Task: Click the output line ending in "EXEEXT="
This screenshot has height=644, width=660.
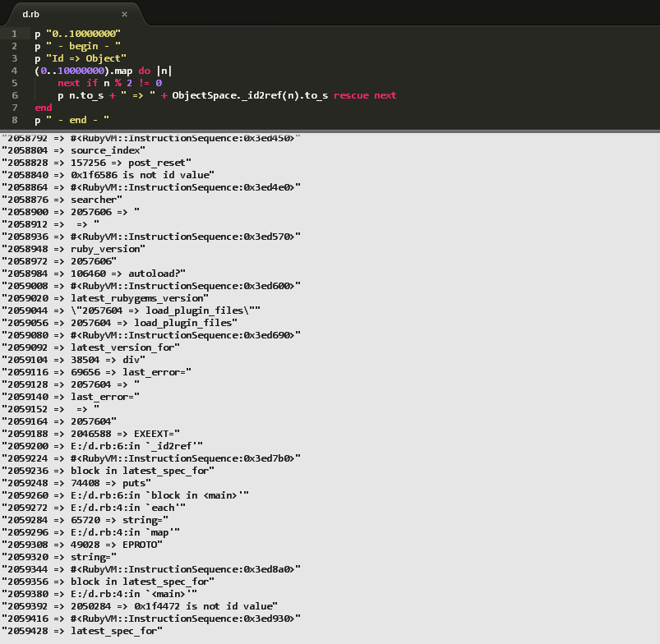Action: coord(91,434)
